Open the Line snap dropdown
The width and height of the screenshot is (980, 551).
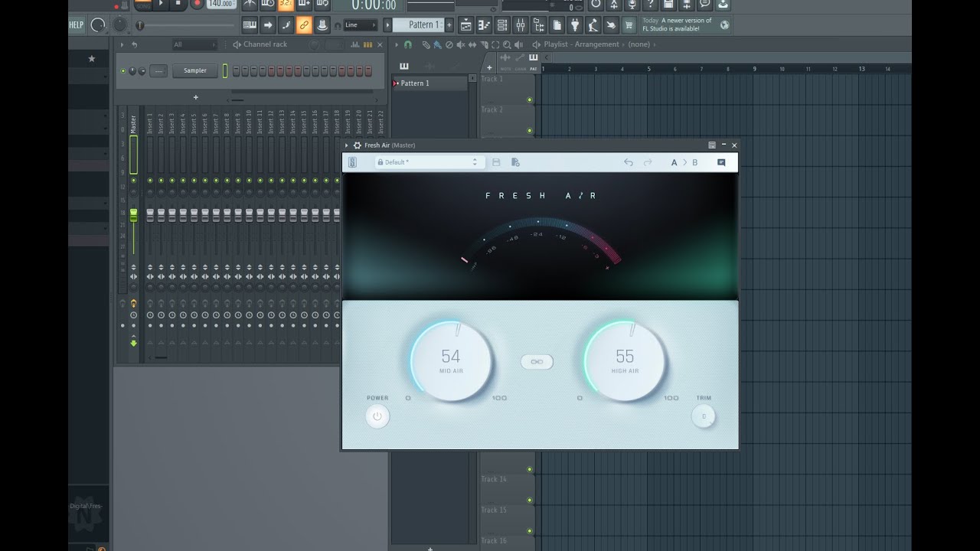pyautogui.click(x=360, y=25)
